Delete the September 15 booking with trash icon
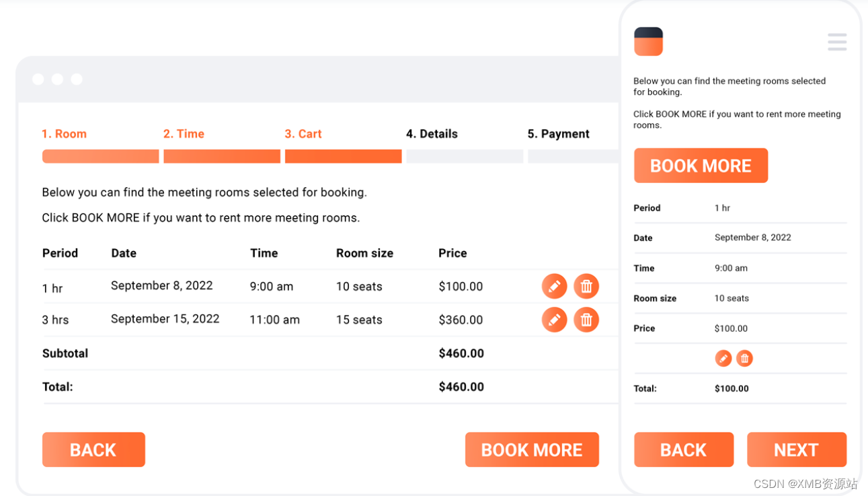 (x=586, y=320)
